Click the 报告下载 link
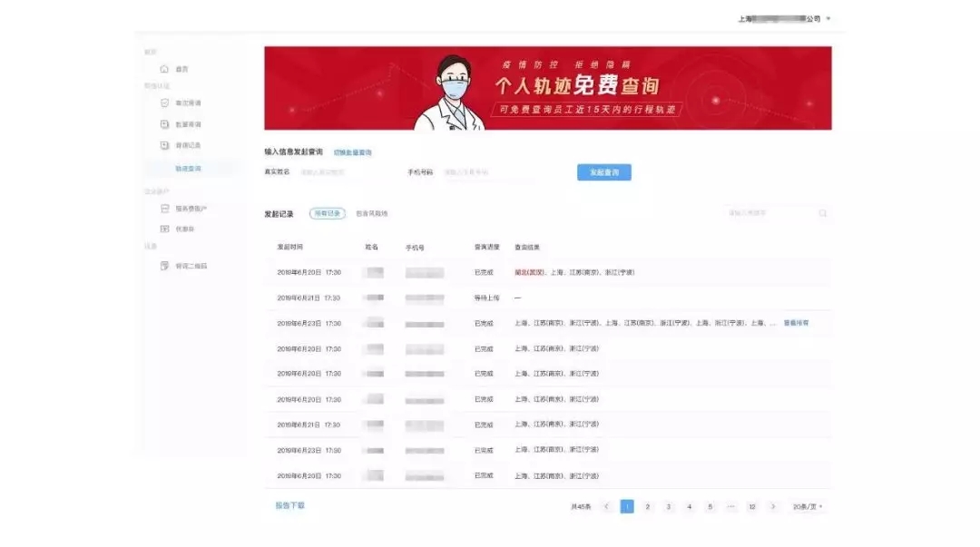The image size is (980, 547). (x=290, y=505)
